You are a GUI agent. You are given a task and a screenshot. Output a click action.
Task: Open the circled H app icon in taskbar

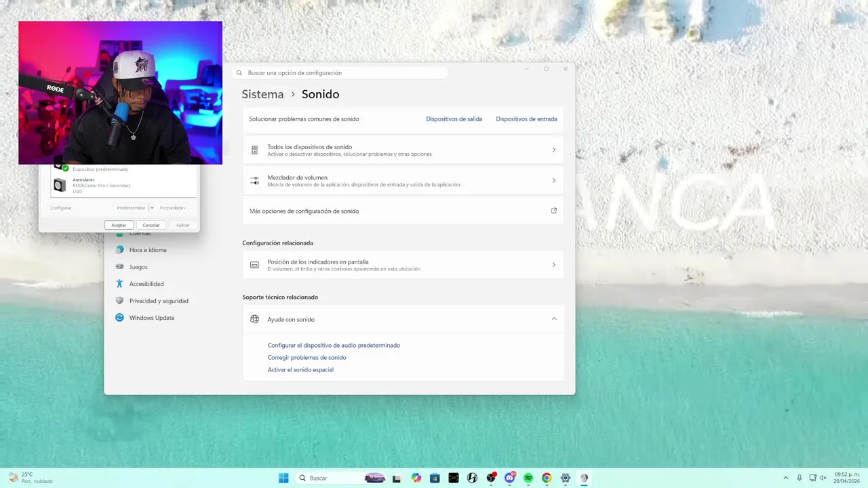pos(473,478)
